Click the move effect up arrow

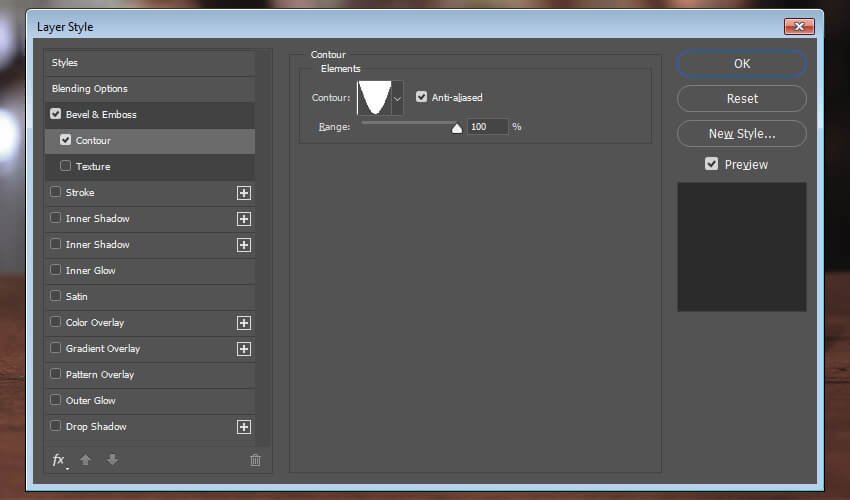(x=85, y=460)
